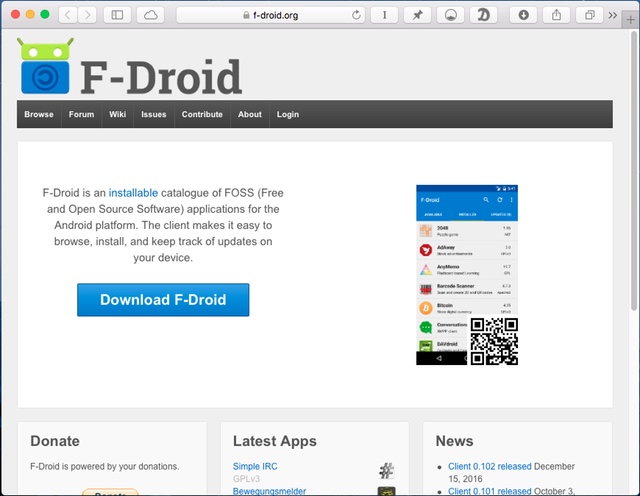Open the Login menu item
This screenshot has height=496, width=640.
288,114
